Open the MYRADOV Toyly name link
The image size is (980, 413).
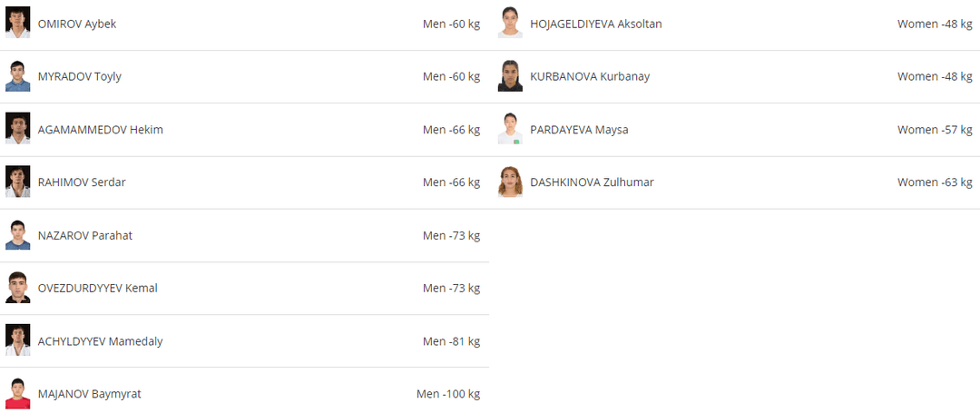point(80,77)
